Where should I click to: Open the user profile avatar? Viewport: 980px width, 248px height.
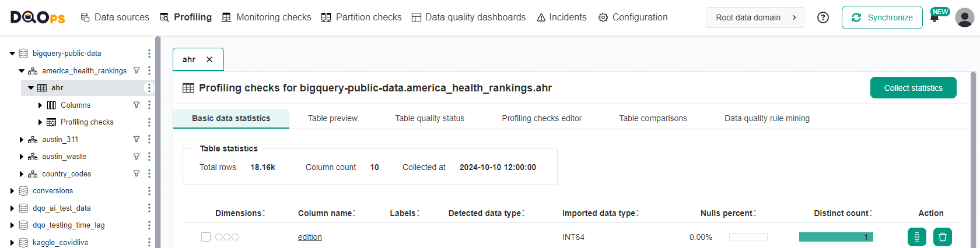click(x=964, y=17)
